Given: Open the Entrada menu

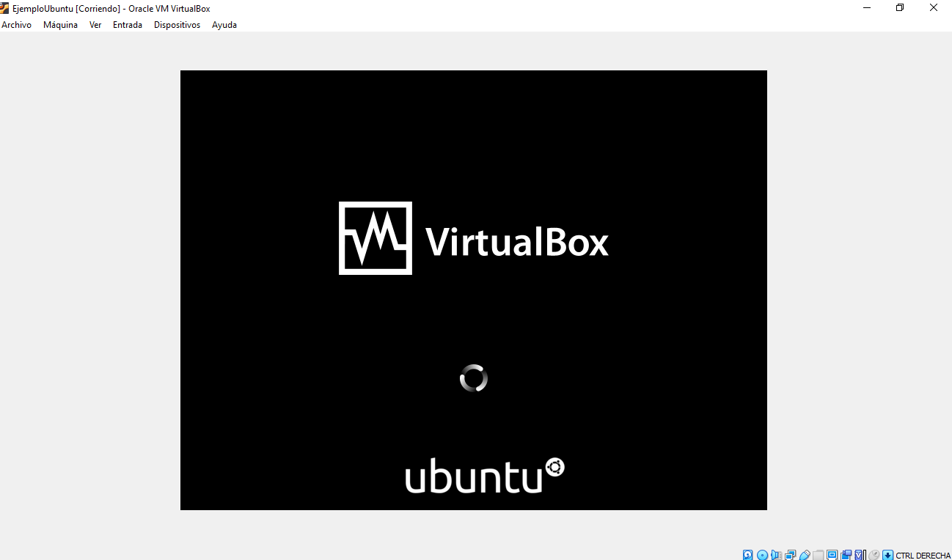Looking at the screenshot, I should [128, 25].
